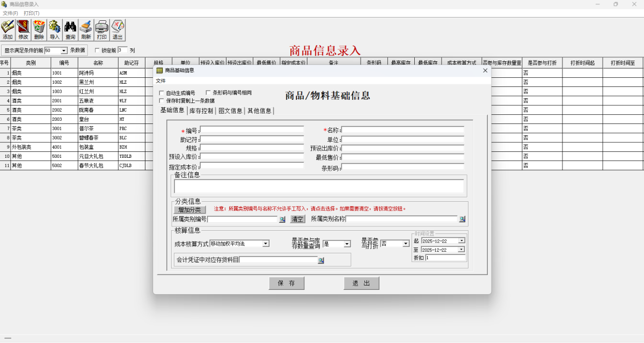Click the 删除 (Delete) trash icon
Viewport: 644px width, 343px height.
39,30
